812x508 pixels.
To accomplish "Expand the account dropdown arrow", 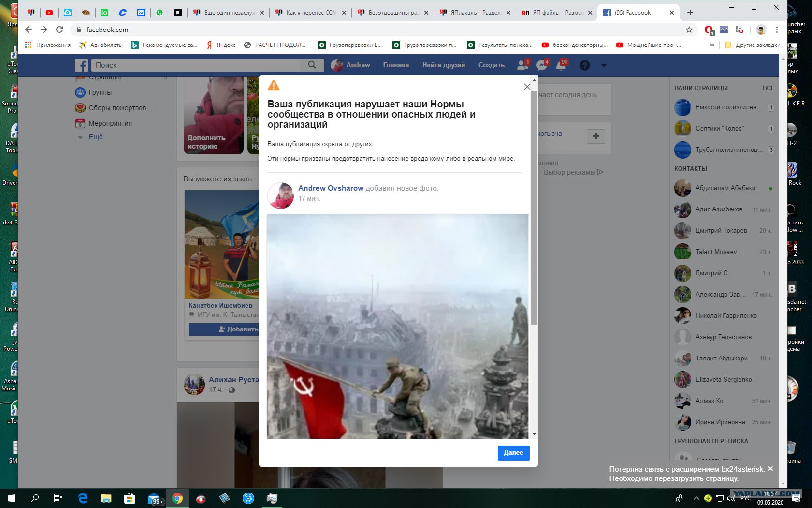I will 603,65.
